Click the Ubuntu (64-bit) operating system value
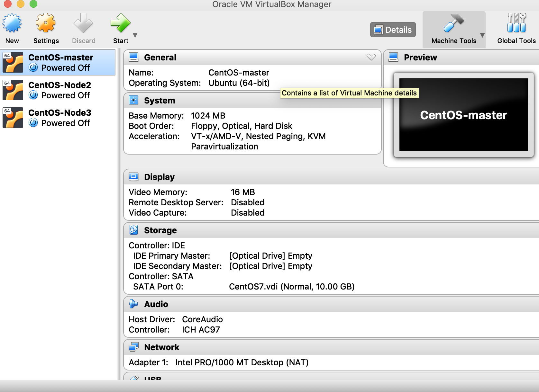539x392 pixels. [x=239, y=83]
